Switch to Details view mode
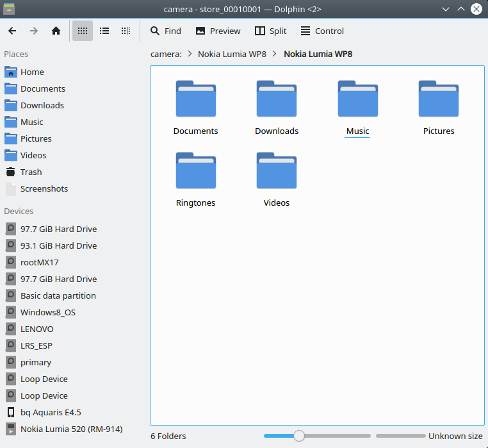The height and width of the screenshot is (448, 488). (x=126, y=31)
